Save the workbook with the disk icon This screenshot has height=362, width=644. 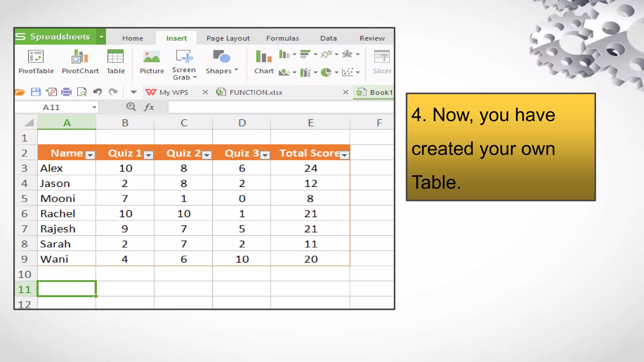[x=36, y=92]
